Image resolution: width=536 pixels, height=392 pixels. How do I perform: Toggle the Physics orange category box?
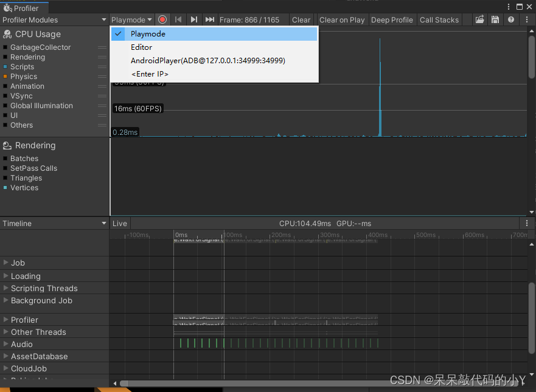pos(5,77)
